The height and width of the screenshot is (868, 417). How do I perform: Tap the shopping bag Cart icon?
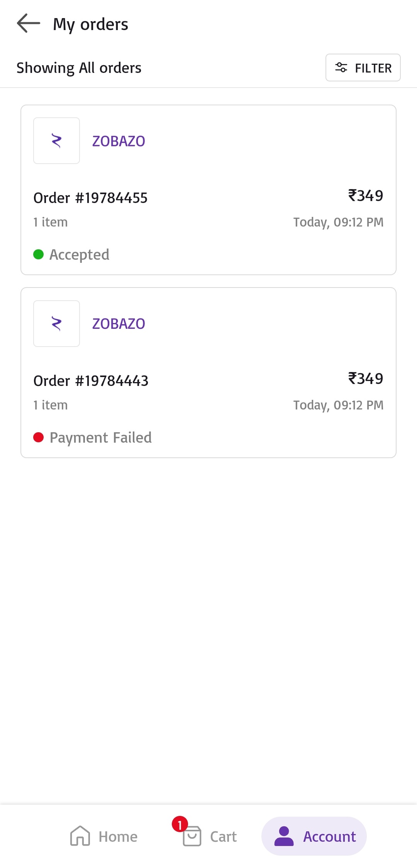coord(192,837)
